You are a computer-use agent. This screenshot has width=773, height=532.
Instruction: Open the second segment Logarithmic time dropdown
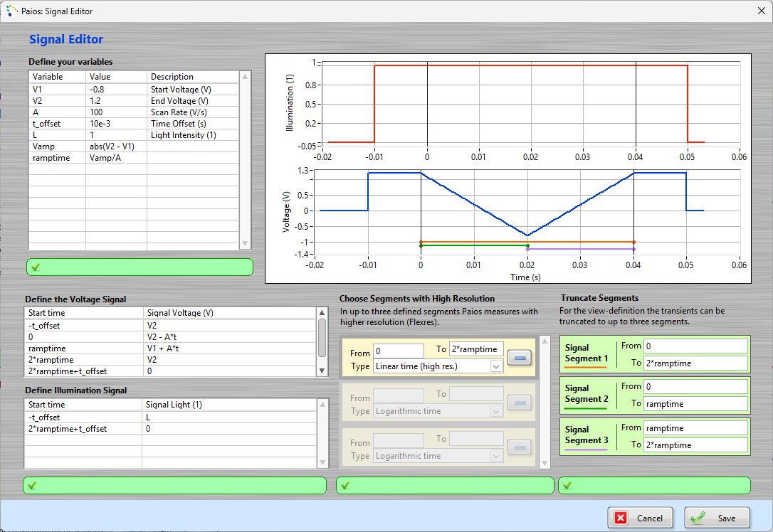tap(438, 411)
